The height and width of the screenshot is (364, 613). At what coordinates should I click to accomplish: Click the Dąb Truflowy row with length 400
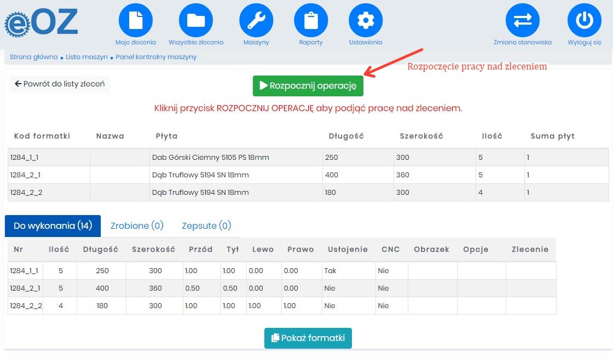(x=200, y=175)
